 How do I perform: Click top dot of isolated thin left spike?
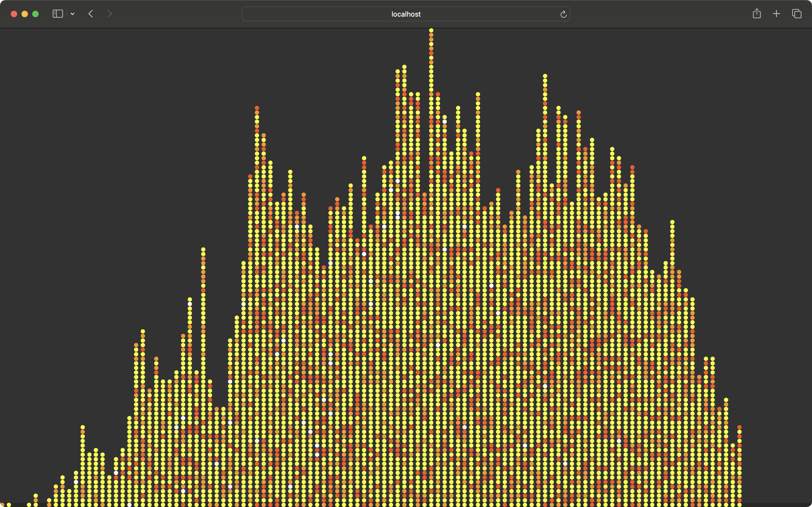point(203,249)
